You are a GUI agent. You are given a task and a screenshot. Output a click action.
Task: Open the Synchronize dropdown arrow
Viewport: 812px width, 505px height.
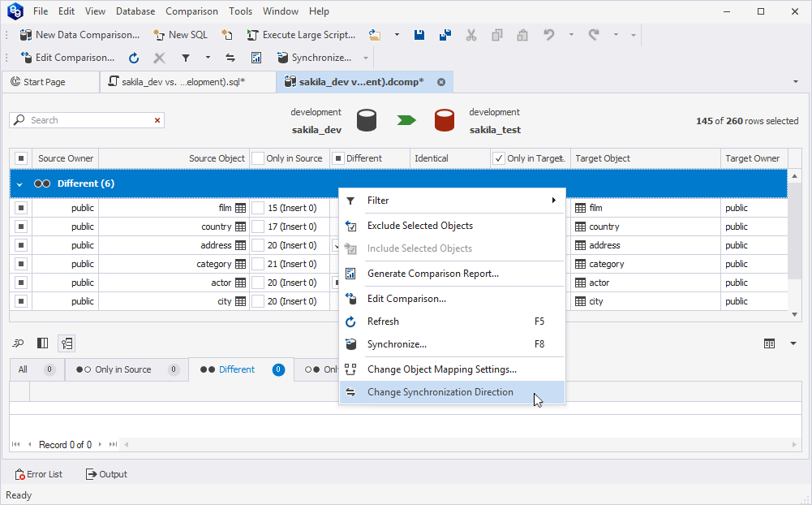pyautogui.click(x=364, y=58)
